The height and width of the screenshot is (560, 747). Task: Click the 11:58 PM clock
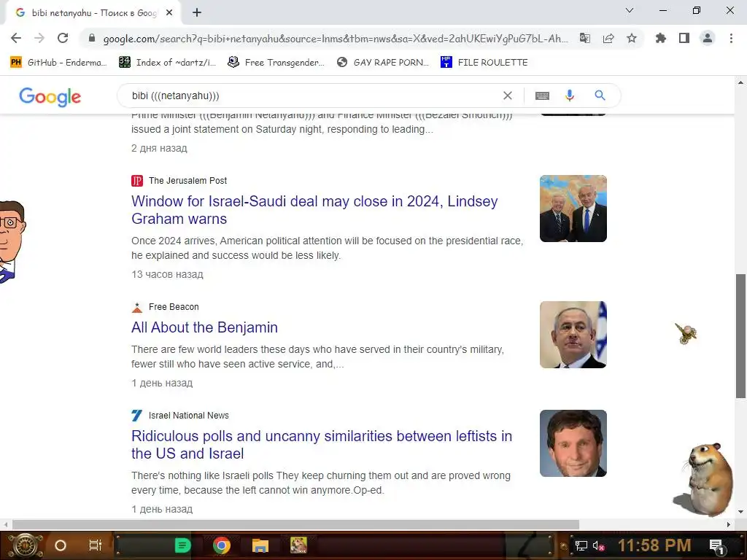tap(654, 545)
